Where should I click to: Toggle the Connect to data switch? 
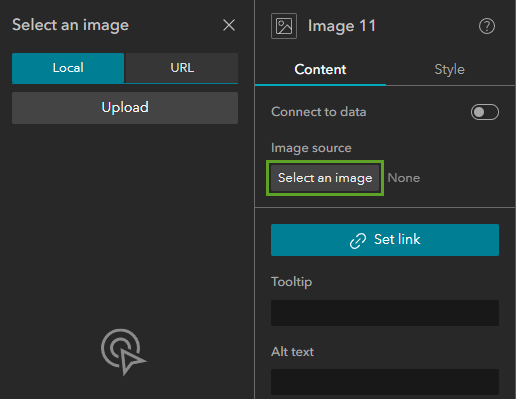coord(485,112)
